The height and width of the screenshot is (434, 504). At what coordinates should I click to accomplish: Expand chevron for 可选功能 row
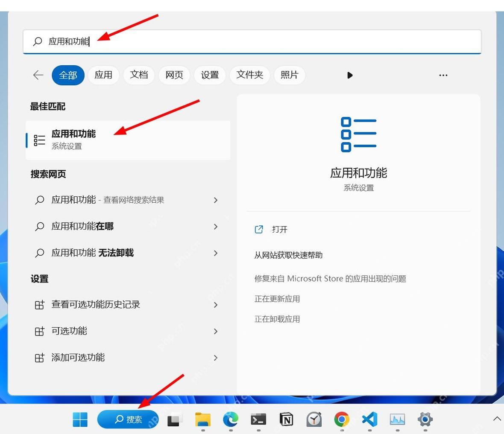coord(216,331)
